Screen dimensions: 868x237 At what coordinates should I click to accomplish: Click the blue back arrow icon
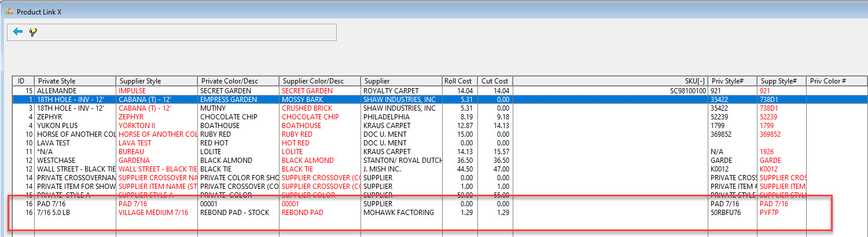click(18, 32)
